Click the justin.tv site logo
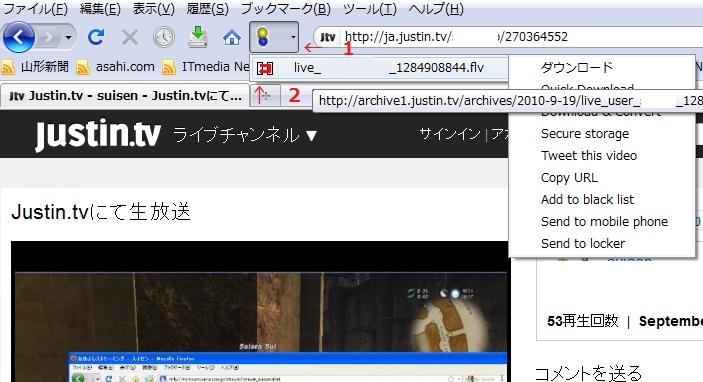 (98, 134)
